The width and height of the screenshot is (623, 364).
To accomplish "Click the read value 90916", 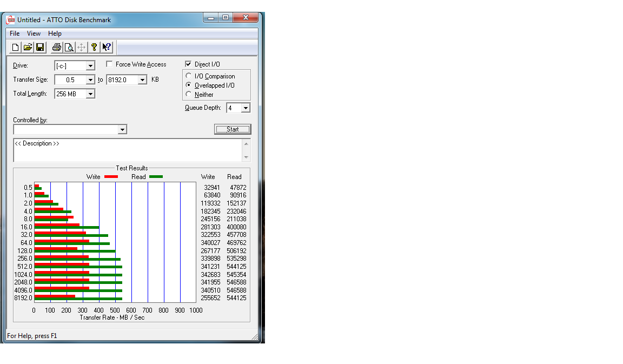I will 238,195.
